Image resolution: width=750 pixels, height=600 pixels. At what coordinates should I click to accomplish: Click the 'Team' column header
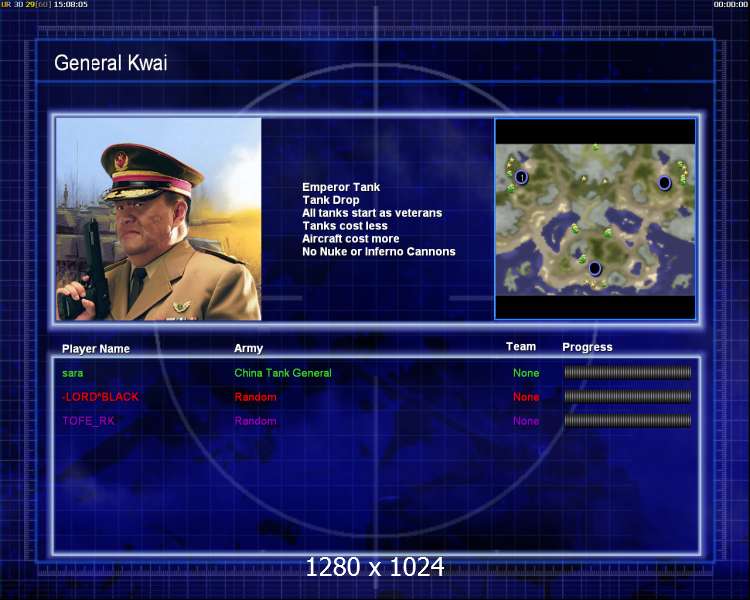(521, 346)
